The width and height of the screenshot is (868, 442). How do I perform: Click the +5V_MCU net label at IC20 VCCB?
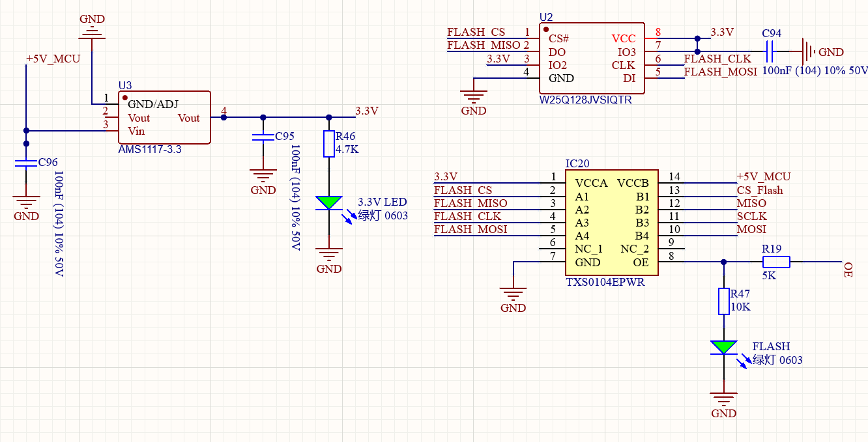pos(764,176)
